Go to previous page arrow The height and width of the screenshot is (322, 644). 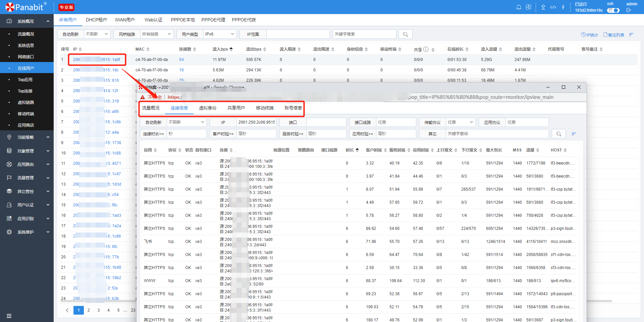point(67,310)
